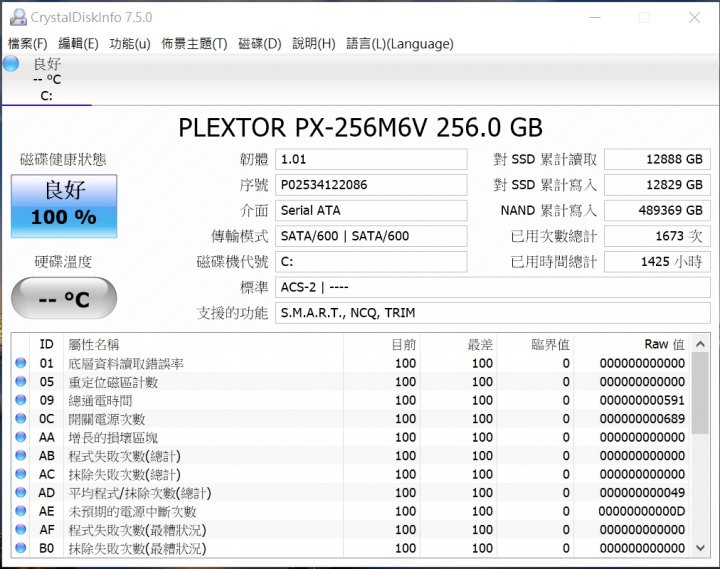Click status icon of row AC 抹除失敗次數(總計)
This screenshot has height=569, width=720.
point(21,473)
